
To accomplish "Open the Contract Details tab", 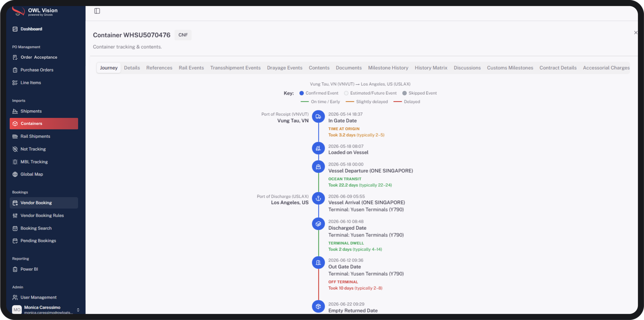I will 558,68.
